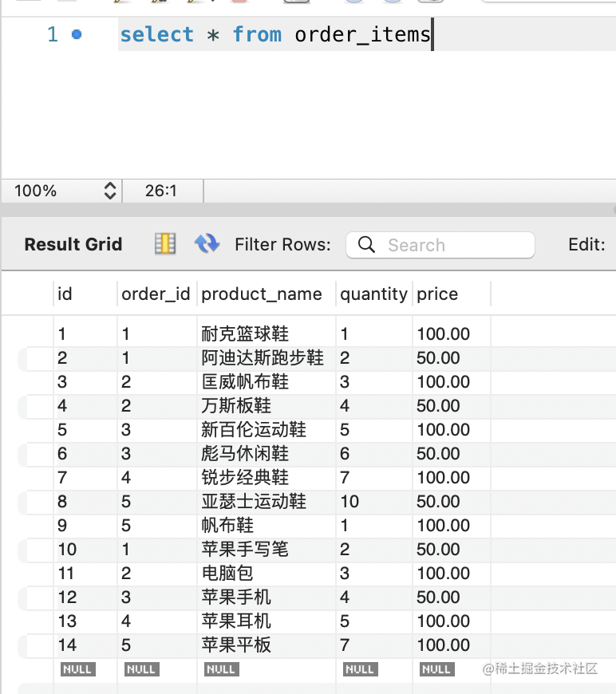The height and width of the screenshot is (694, 616).
Task: Click the blue statement marker on line 1
Action: point(77,34)
